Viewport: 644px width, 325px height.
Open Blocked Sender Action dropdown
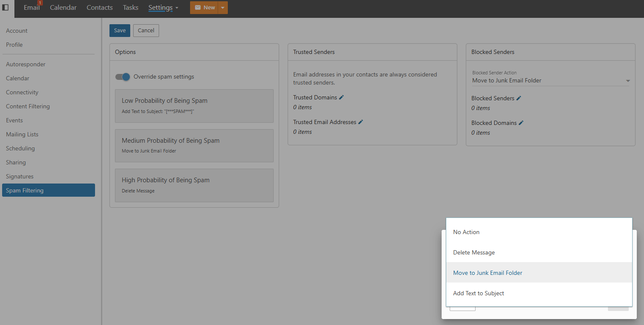click(550, 80)
